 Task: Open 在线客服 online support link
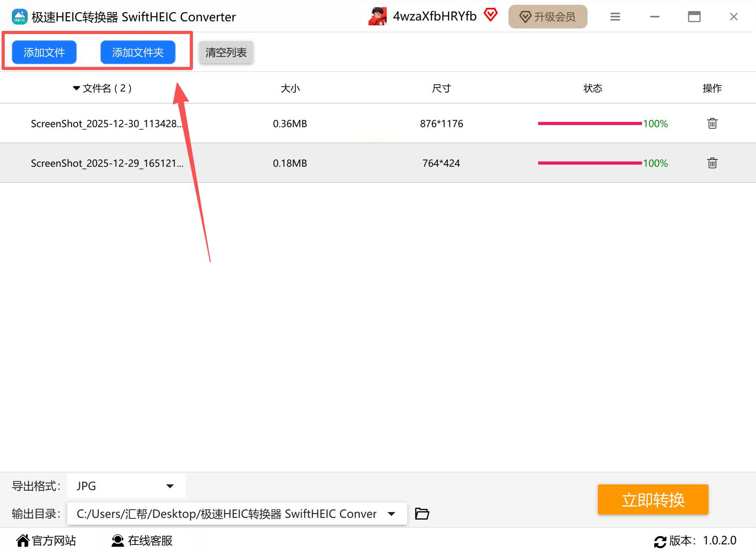click(x=142, y=541)
